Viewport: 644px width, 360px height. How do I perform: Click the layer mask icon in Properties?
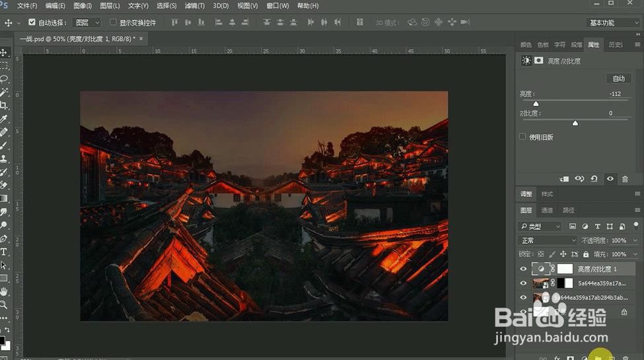(x=538, y=61)
